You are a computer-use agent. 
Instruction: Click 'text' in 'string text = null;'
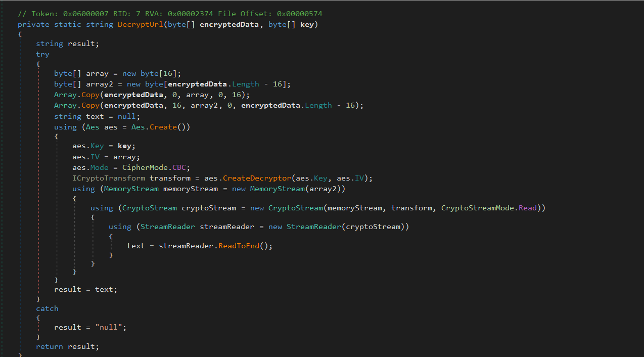click(95, 116)
